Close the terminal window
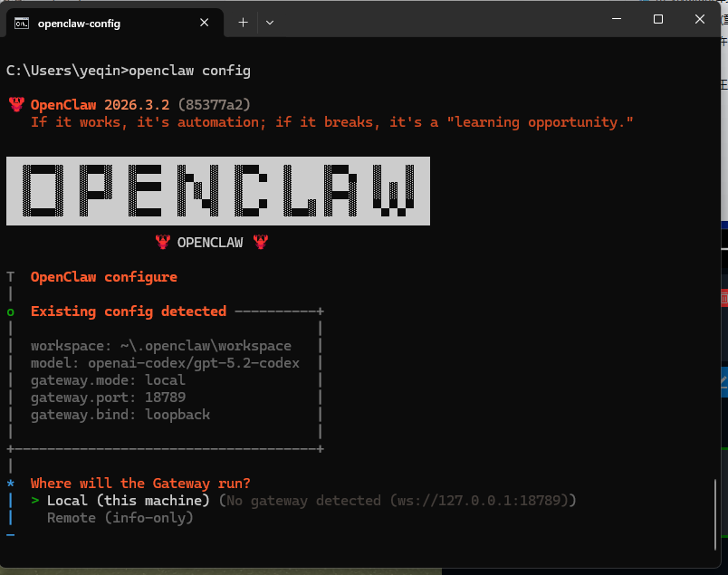 [700, 19]
